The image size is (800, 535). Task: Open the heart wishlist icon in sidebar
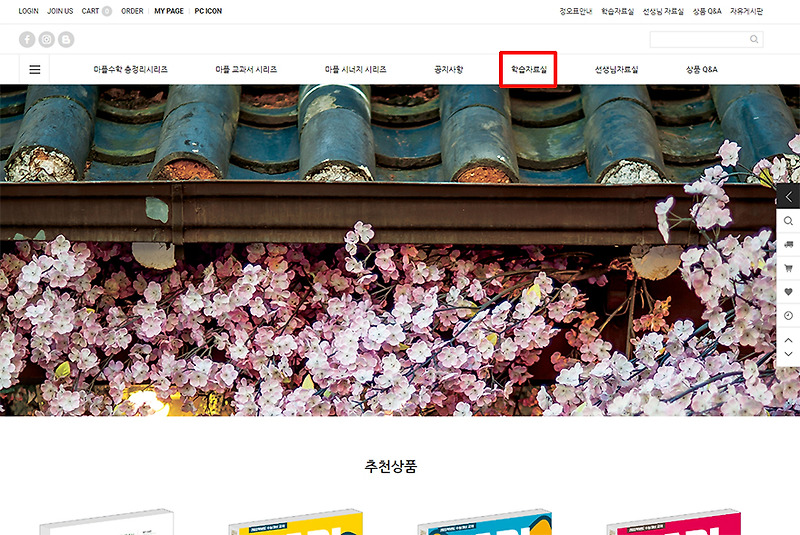788,292
